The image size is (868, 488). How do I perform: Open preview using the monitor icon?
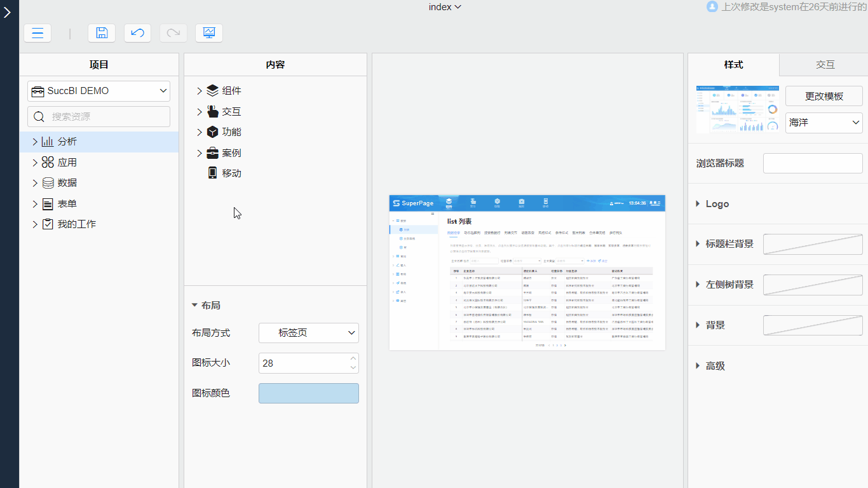(209, 33)
